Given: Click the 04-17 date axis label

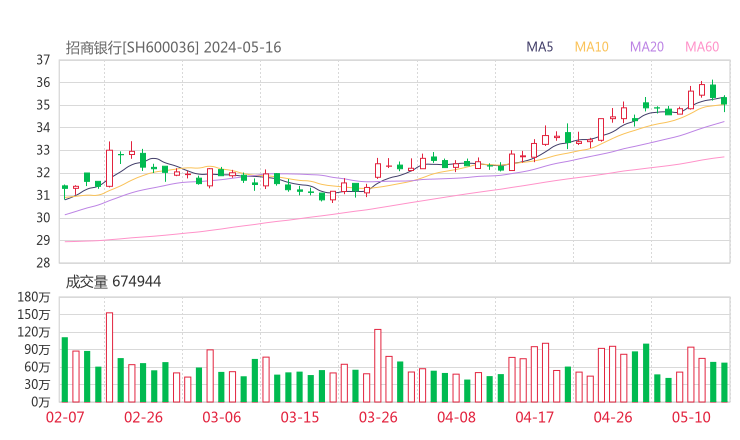Looking at the screenshot, I should tap(535, 417).
